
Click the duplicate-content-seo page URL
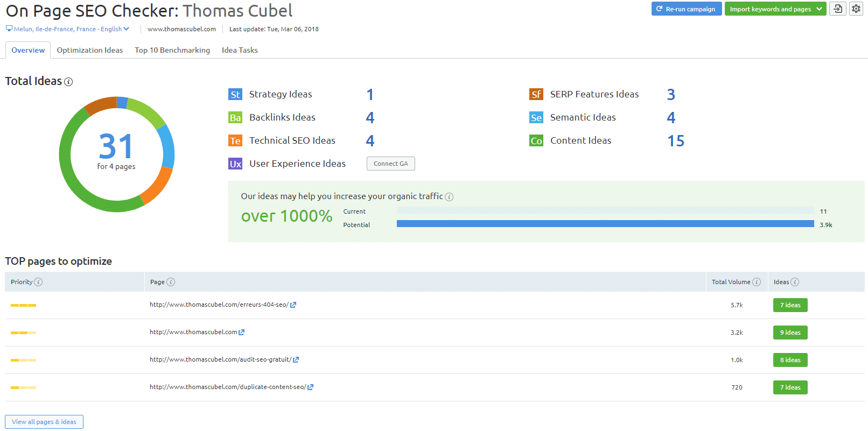tap(228, 387)
